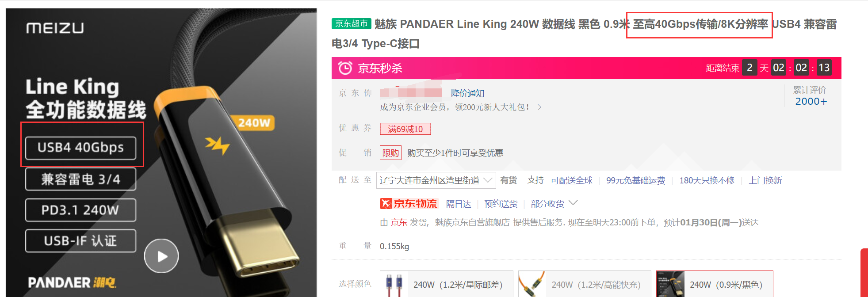Click the 京东超市 green badge
Screen dimensions: 868x297
click(351, 24)
